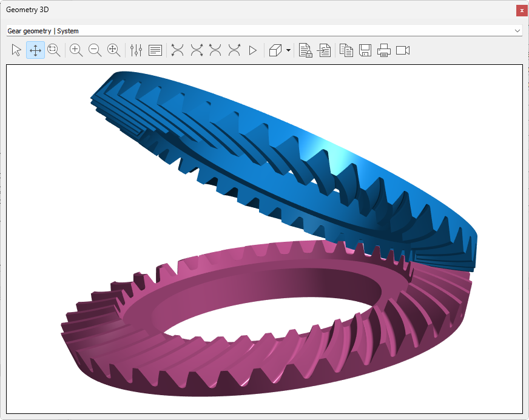The image size is (529, 420).
Task: Print the 3D geometry view
Action: pos(384,50)
